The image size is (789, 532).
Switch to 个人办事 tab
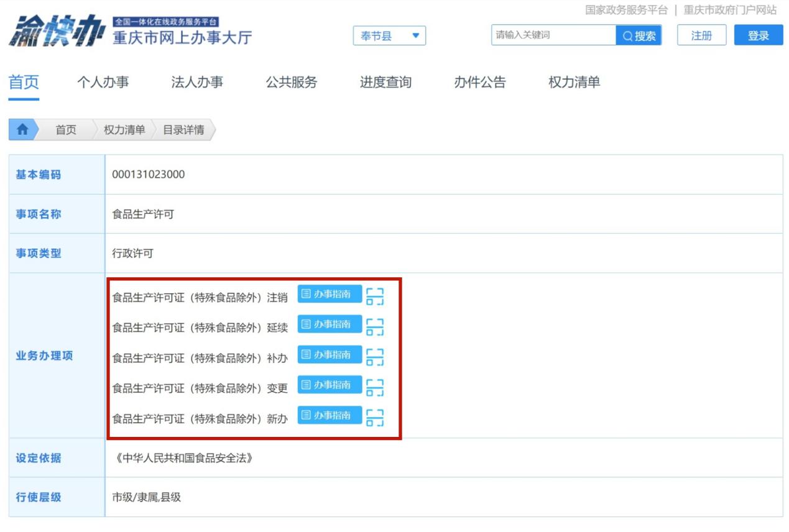103,82
